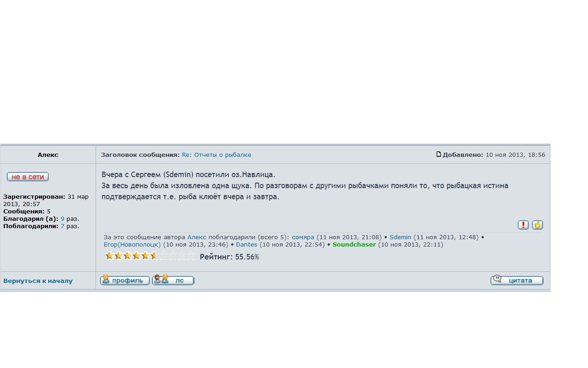This screenshot has width=588, height=368.
Task: Open user 'Sdemin' in the thanks list
Action: click(x=400, y=237)
